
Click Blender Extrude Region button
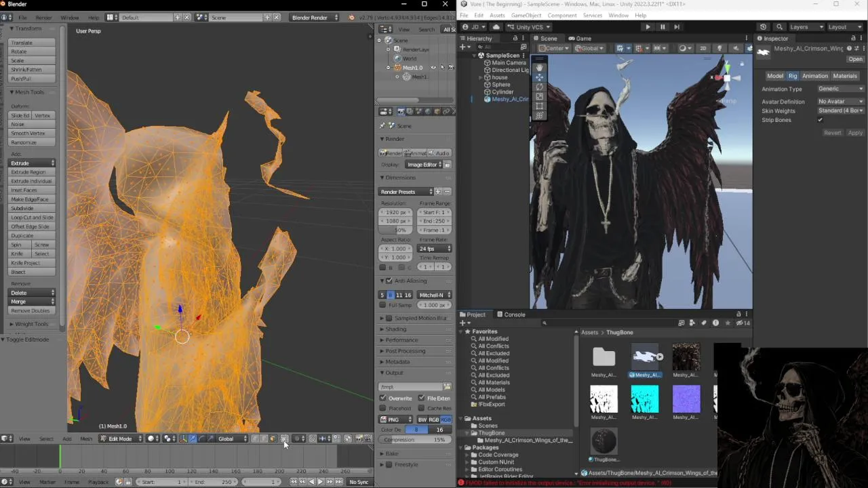pyautogui.click(x=33, y=172)
